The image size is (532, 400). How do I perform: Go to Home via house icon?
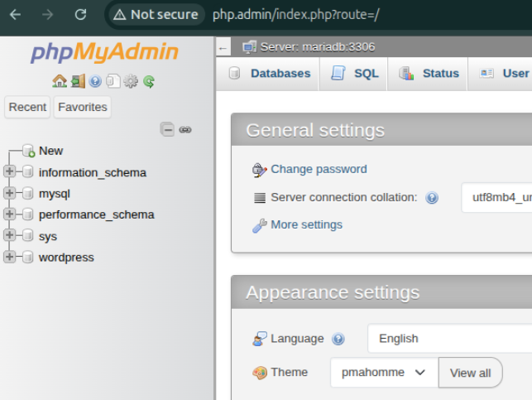(x=60, y=81)
